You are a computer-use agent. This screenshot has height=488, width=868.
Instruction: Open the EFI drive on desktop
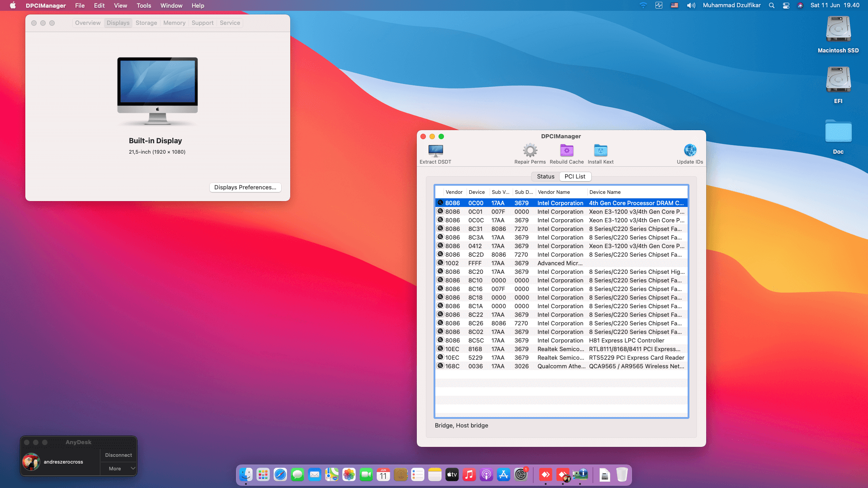click(838, 80)
